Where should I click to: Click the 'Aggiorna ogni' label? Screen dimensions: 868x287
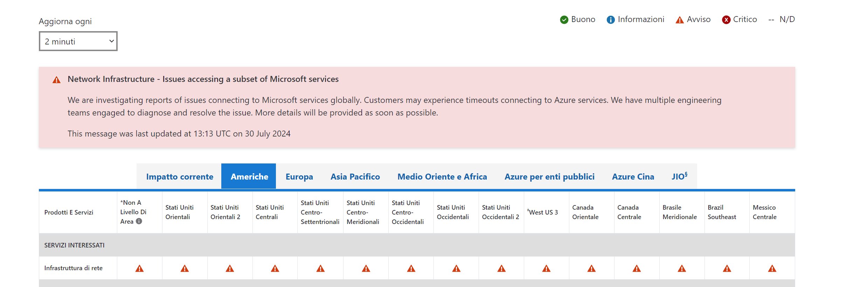[x=65, y=21]
